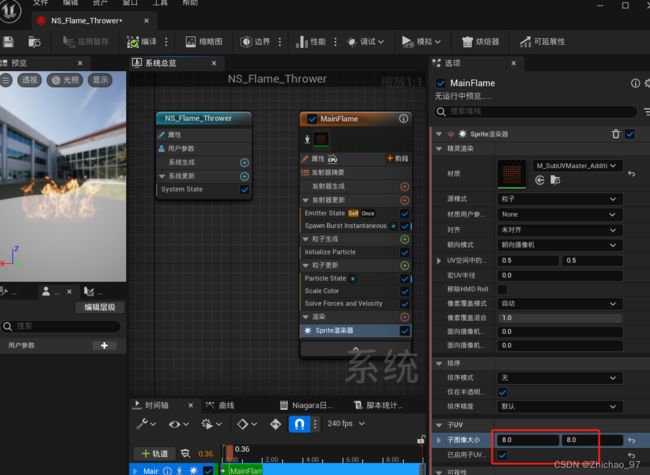Image resolution: width=650 pixels, height=475 pixels.
Task: Add a module to System Update (系统更新)
Action: pos(245,176)
